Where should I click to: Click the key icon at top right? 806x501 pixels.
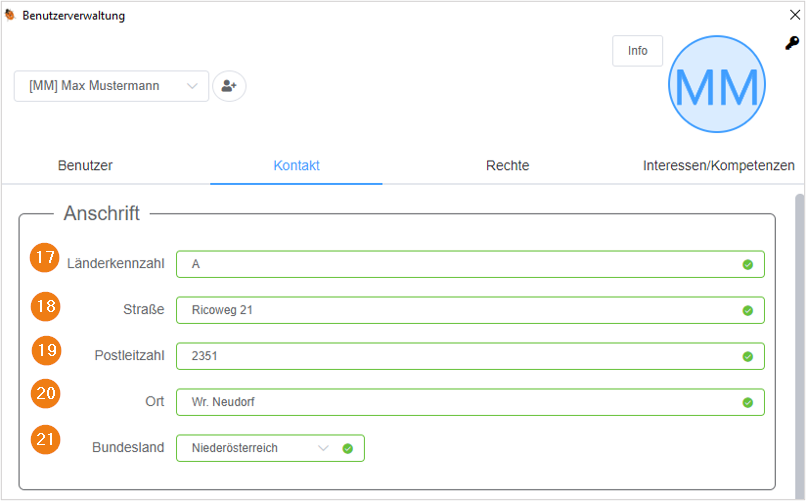[792, 43]
